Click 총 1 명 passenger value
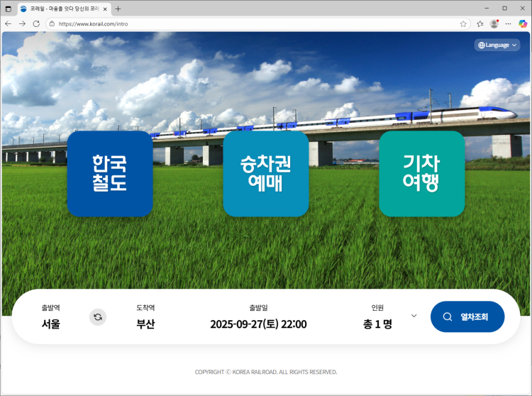The width and height of the screenshot is (532, 396). click(377, 324)
